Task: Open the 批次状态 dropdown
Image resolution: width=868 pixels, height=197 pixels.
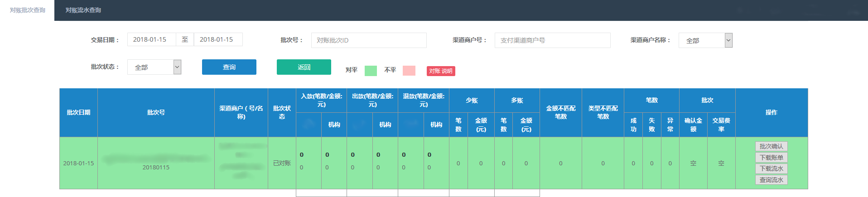Action: tap(154, 67)
